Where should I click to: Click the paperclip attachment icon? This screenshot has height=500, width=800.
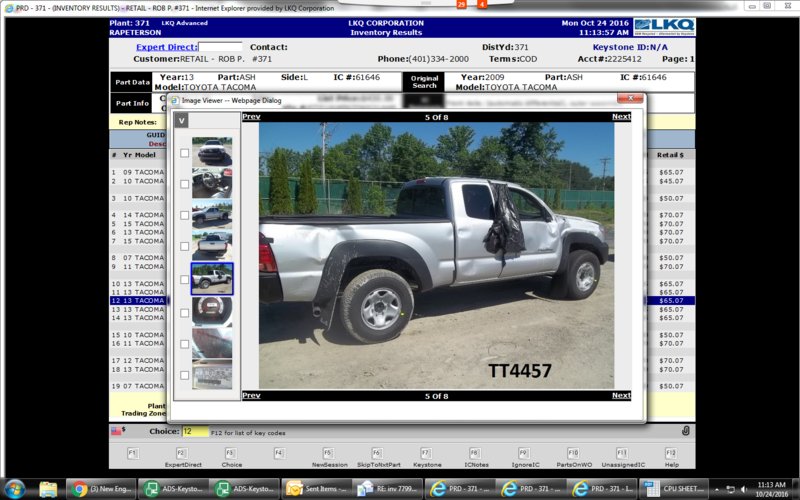[x=686, y=431]
